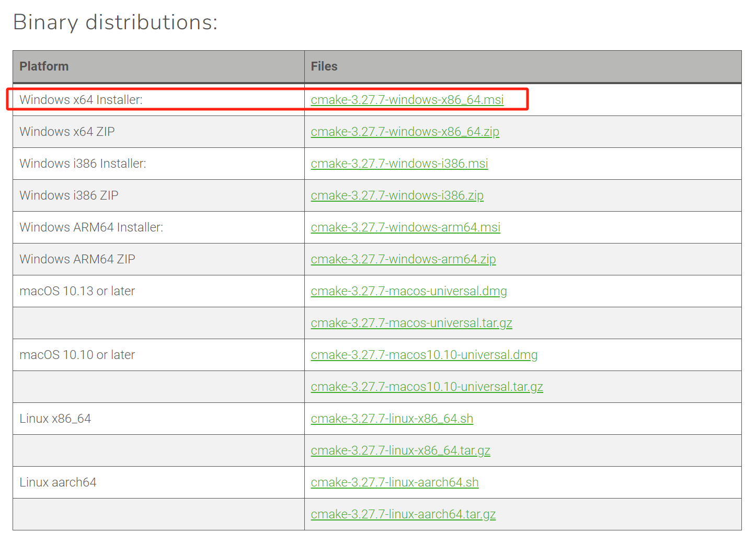Select the 'Linux aarch64' platform text
Image resolution: width=756 pixels, height=544 pixels.
coord(58,482)
